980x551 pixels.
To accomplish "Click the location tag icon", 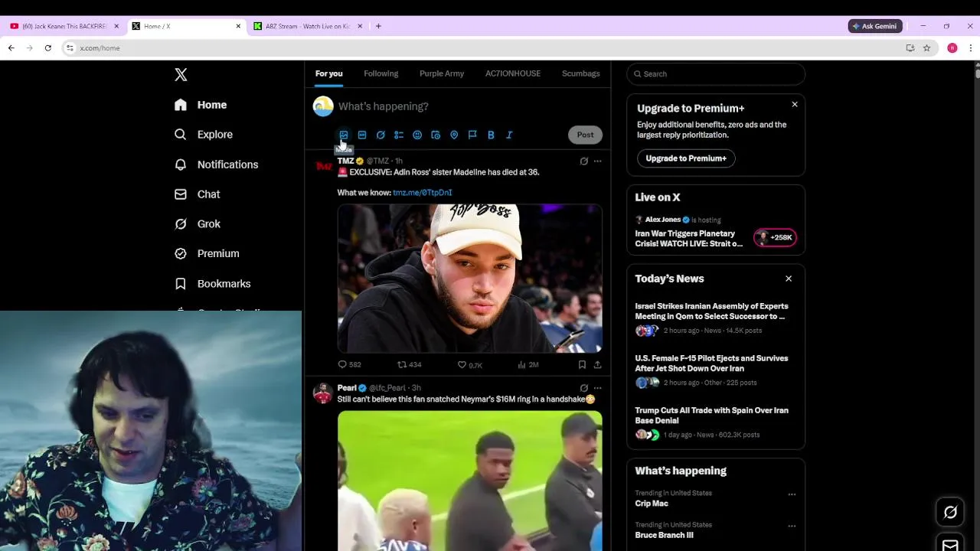I will [454, 135].
